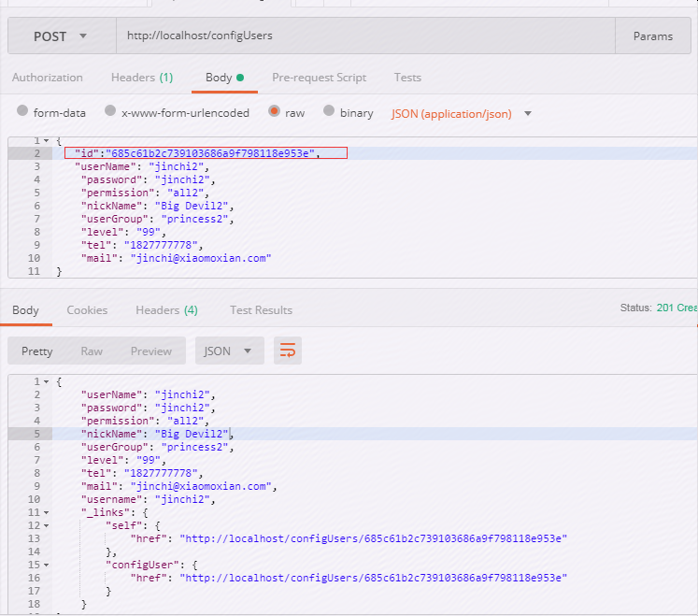The width and height of the screenshot is (698, 616).
Task: Click request line "permission": "all2" on line 5
Action: click(145, 193)
